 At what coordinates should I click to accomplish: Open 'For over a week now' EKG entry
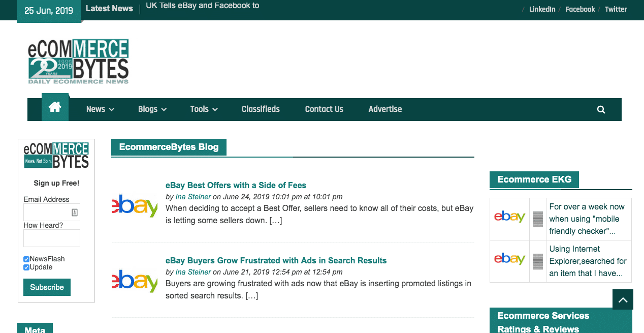[x=587, y=219]
